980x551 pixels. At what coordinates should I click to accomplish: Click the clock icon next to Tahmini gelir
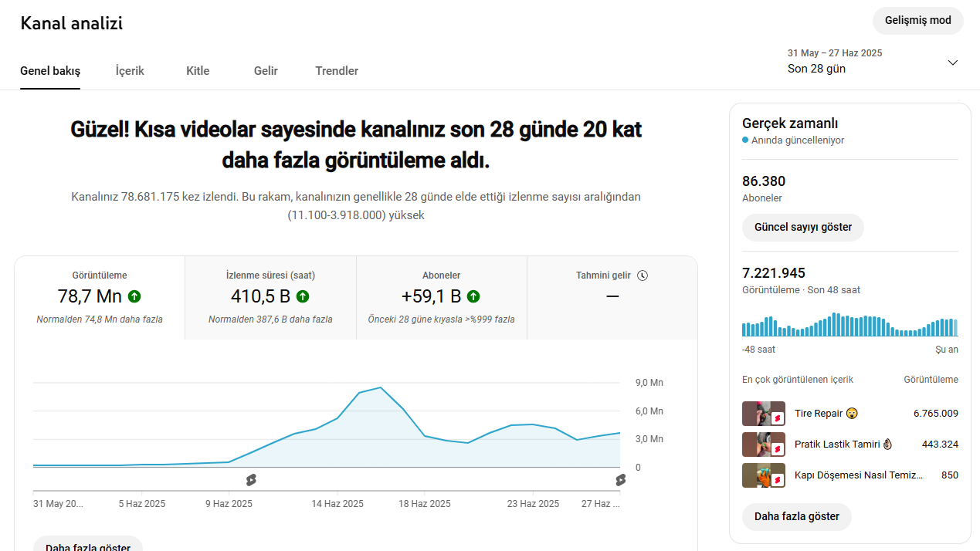(x=643, y=275)
